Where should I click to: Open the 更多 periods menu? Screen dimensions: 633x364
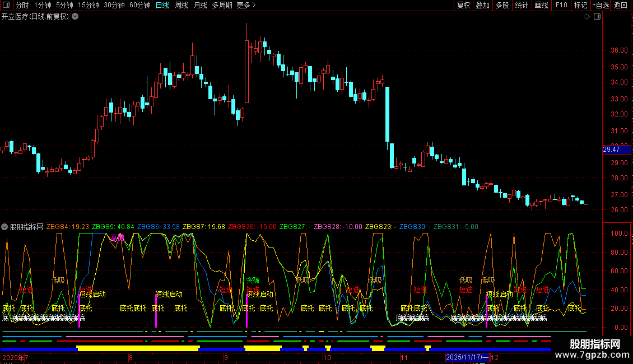click(246, 5)
